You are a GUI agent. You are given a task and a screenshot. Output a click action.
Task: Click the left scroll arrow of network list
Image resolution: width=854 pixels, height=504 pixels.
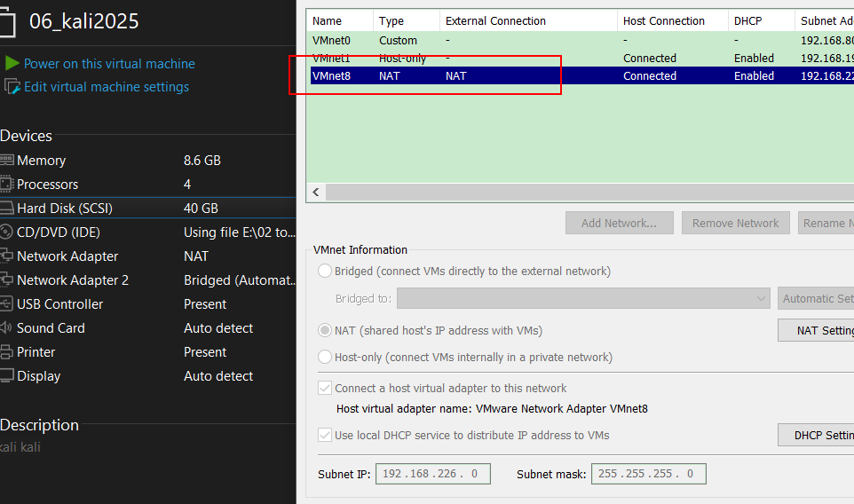coord(316,192)
